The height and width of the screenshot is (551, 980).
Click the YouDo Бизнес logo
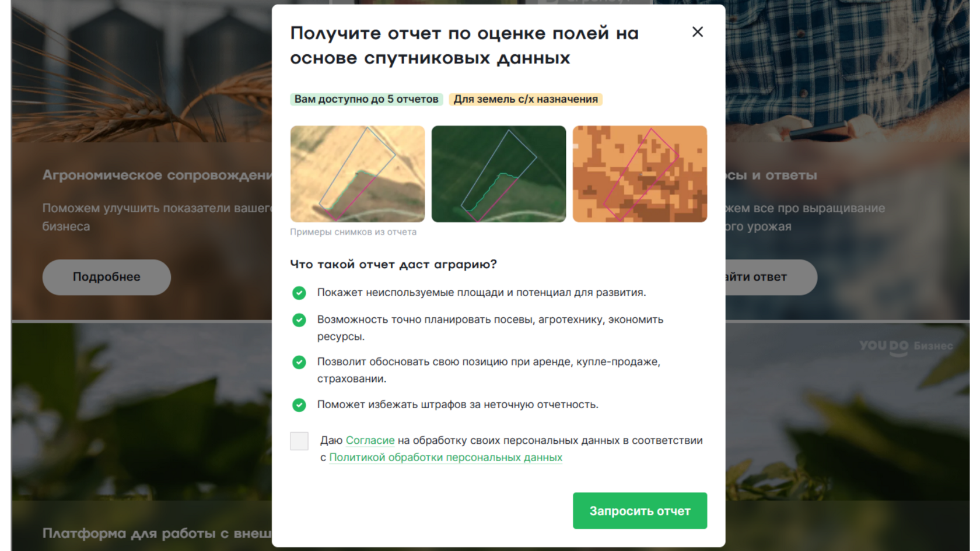click(906, 346)
